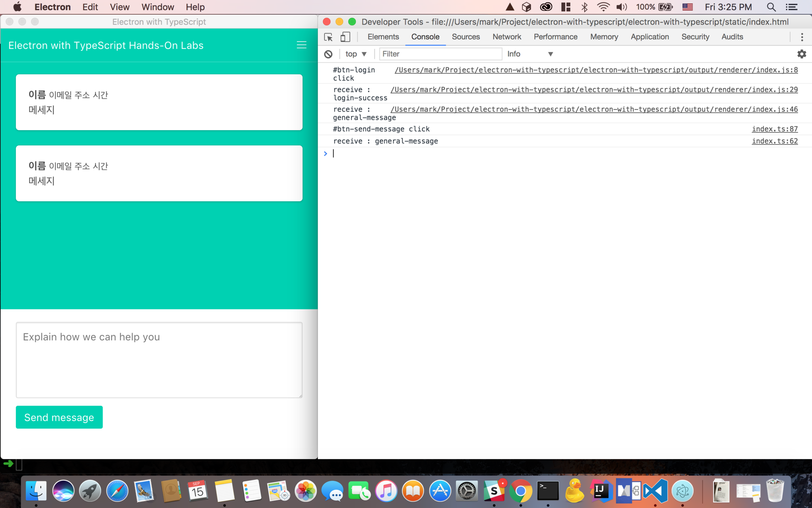This screenshot has width=812, height=508.
Task: Open DevTools three-dot customize menu
Action: 802,37
